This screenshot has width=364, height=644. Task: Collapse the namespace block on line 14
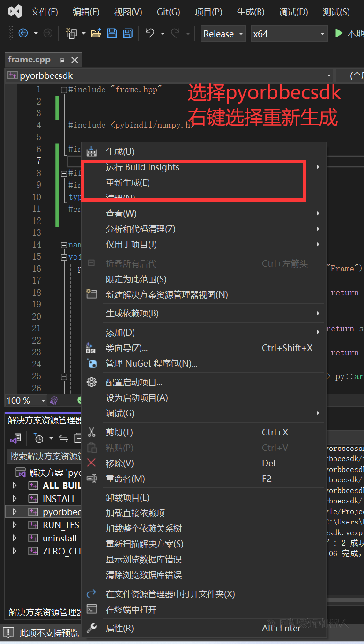64,245
